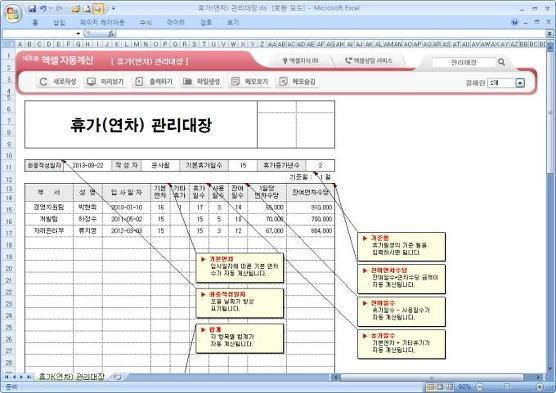Open the 보기 (View) ribbon tab
Viewport: 556px width, 393px height.
click(x=233, y=22)
